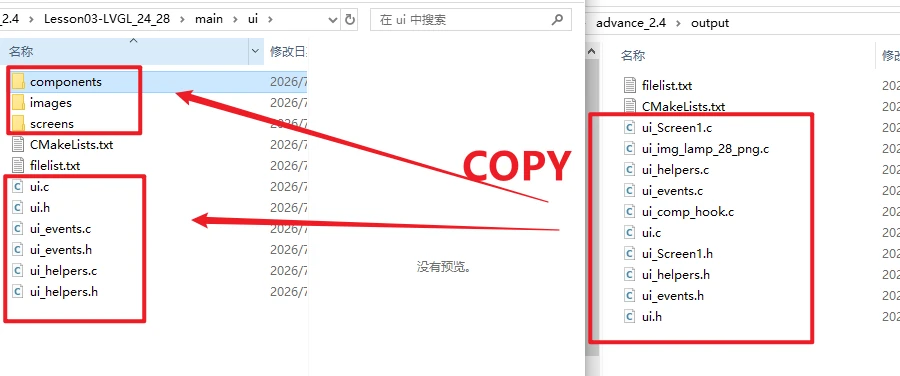Select the components folder name
900x376 pixels.
pyautogui.click(x=66, y=82)
